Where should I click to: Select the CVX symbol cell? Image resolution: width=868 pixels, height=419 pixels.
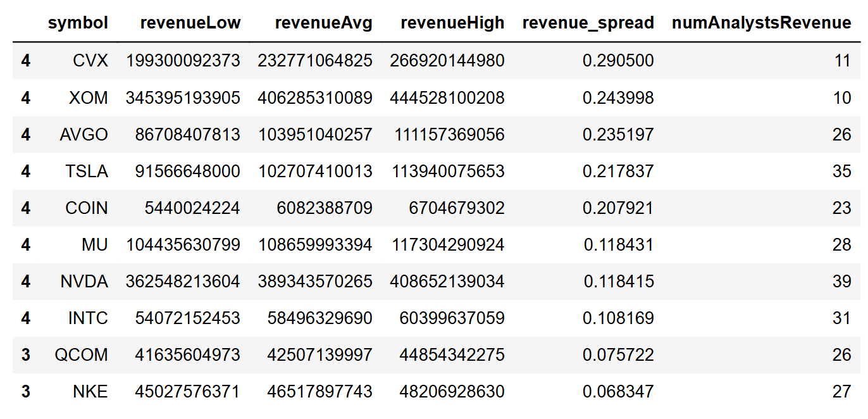pos(90,61)
